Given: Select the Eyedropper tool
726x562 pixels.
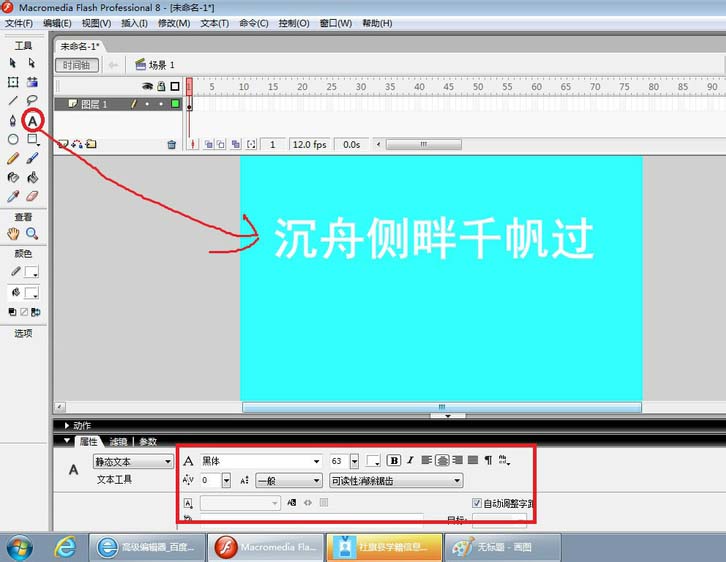Looking at the screenshot, I should [x=13, y=196].
